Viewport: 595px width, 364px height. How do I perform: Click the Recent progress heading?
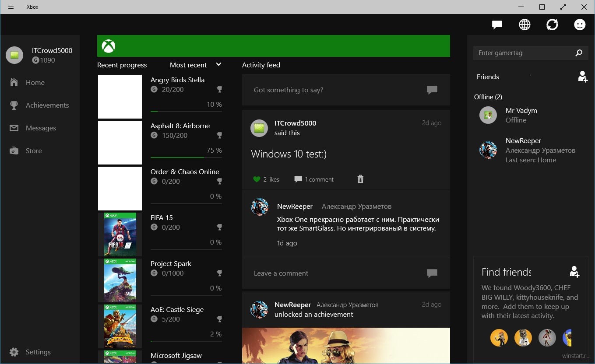click(x=122, y=65)
